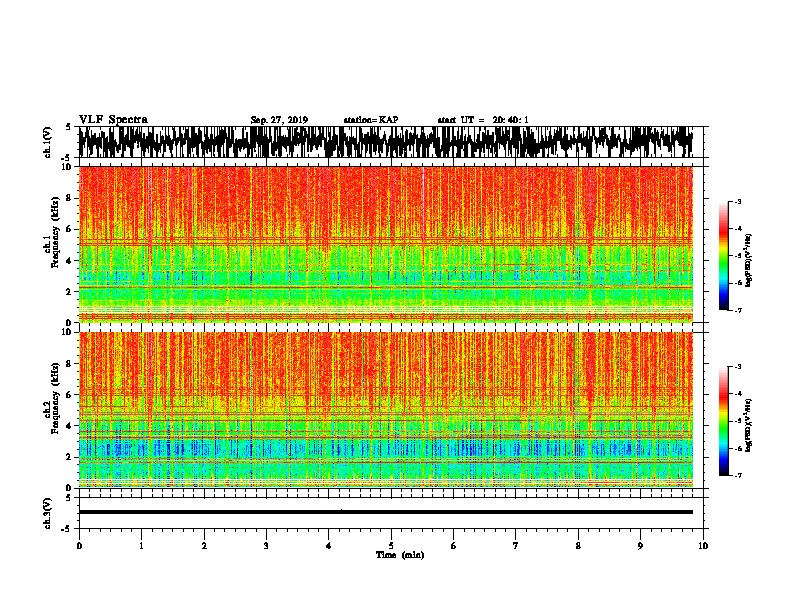Click the "1" tick on the time axis

tap(141, 546)
